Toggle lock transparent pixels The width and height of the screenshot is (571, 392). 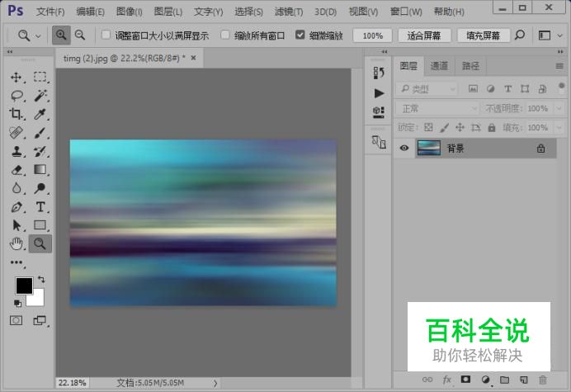tap(428, 127)
